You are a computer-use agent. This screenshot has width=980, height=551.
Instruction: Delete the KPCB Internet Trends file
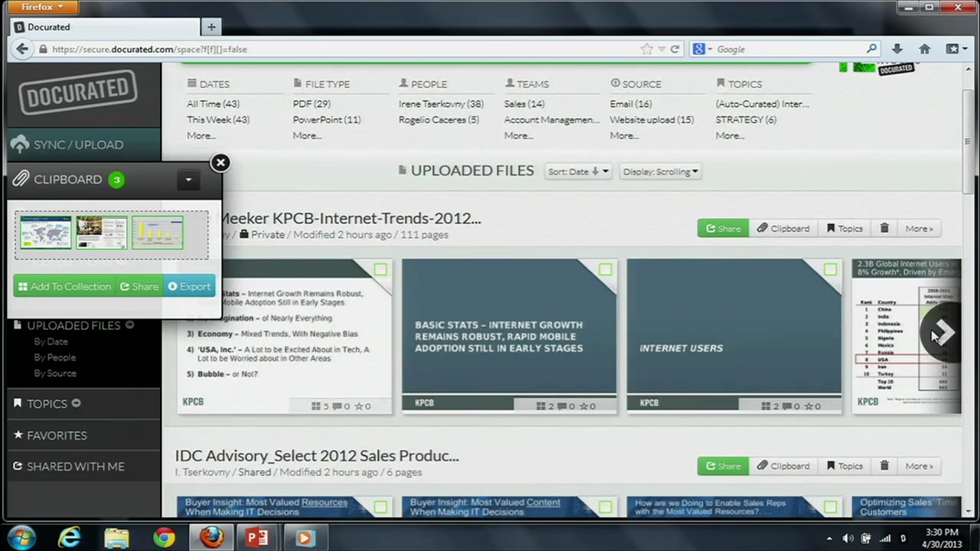click(884, 229)
